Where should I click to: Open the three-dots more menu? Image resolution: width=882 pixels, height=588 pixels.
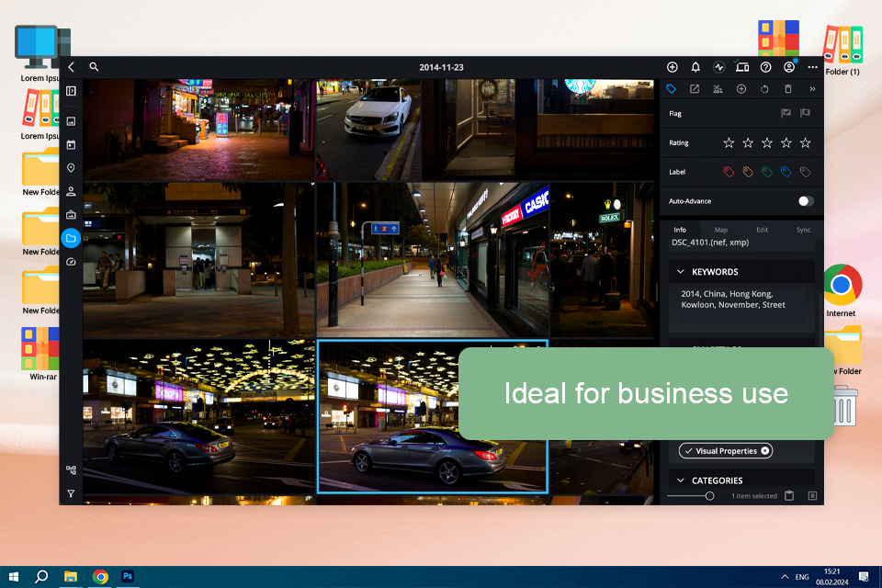click(x=813, y=67)
